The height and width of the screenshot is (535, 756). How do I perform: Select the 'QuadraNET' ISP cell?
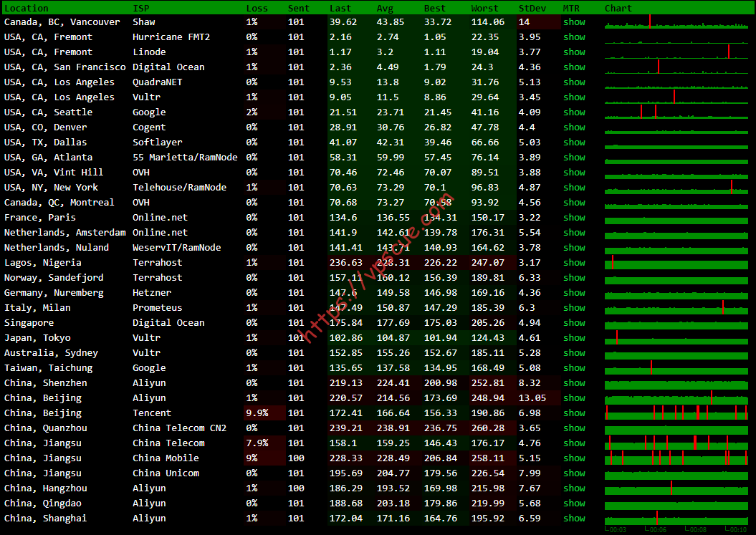click(158, 82)
